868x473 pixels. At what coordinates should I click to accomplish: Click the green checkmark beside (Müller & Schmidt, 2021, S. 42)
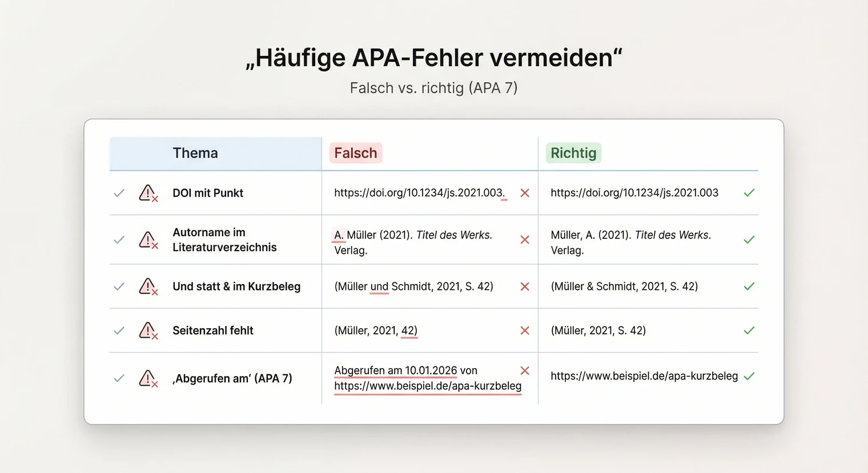749,286
